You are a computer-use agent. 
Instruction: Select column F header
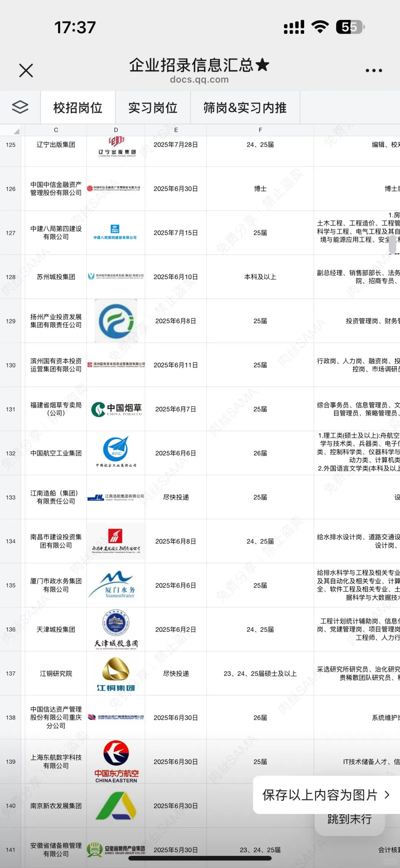tap(260, 130)
